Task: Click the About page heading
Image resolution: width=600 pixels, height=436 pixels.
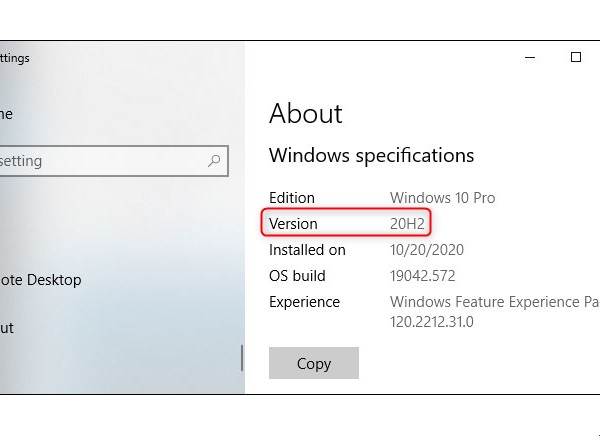Action: (x=306, y=114)
